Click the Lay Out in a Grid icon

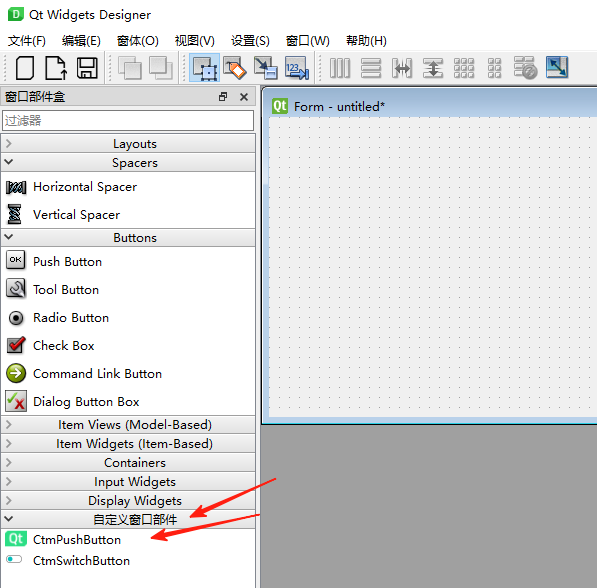(x=464, y=68)
